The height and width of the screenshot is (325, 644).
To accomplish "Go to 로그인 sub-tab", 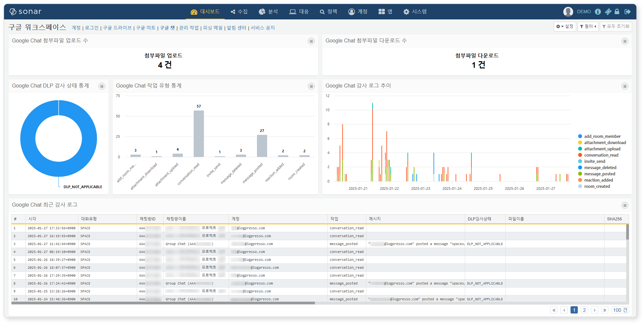I will (92, 28).
